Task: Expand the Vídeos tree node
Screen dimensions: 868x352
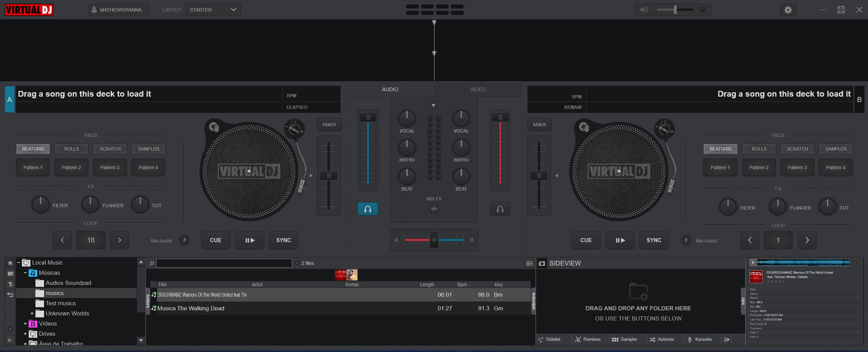Action: point(25,324)
